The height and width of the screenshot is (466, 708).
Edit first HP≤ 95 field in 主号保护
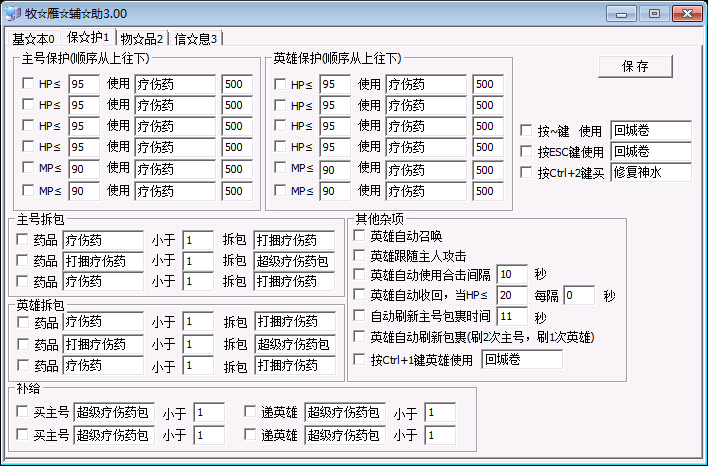click(84, 84)
